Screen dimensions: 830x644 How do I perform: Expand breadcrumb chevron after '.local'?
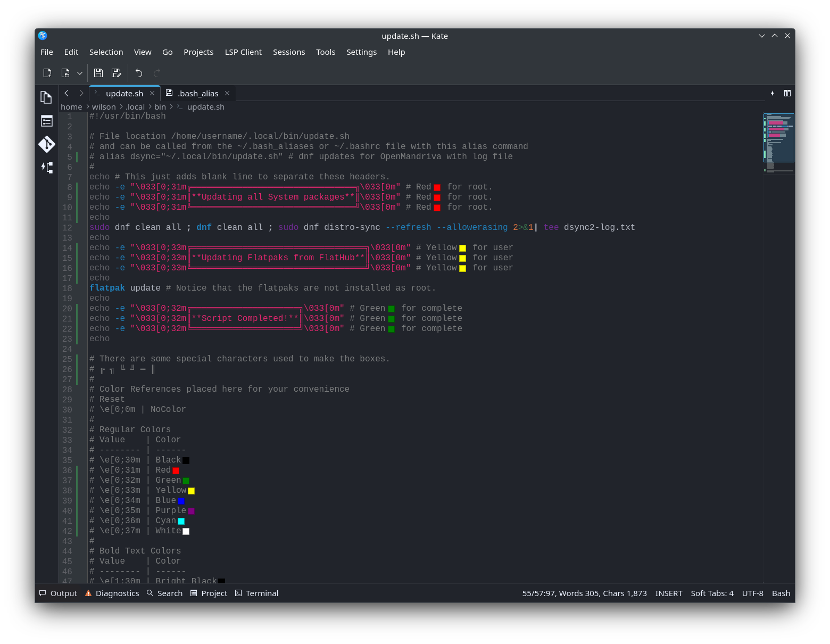pos(150,107)
